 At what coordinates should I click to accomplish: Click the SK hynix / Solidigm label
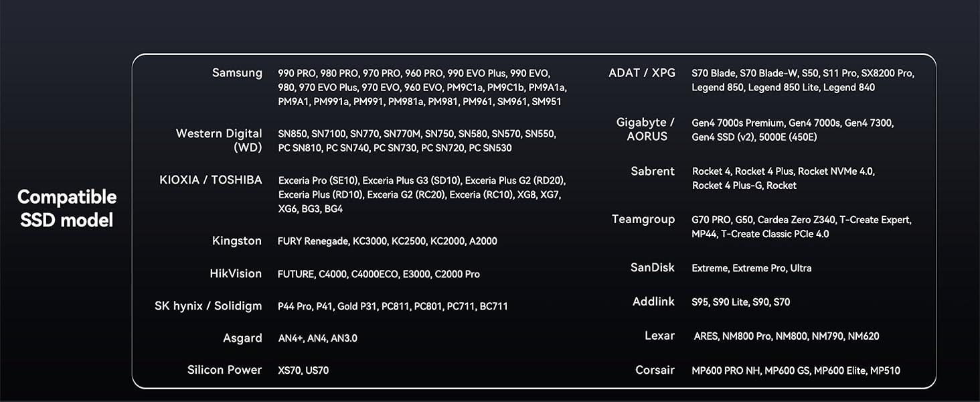click(x=208, y=306)
